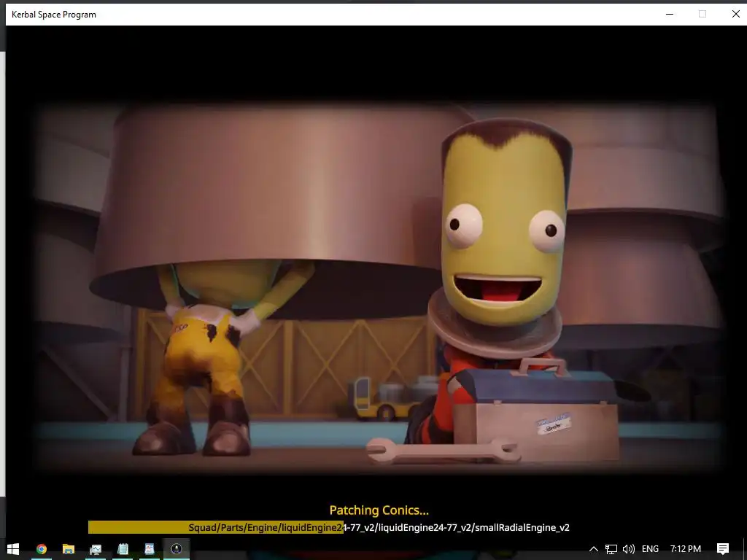Open the Notepad taskbar icon
Viewport: 747px width, 560px height.
click(123, 549)
